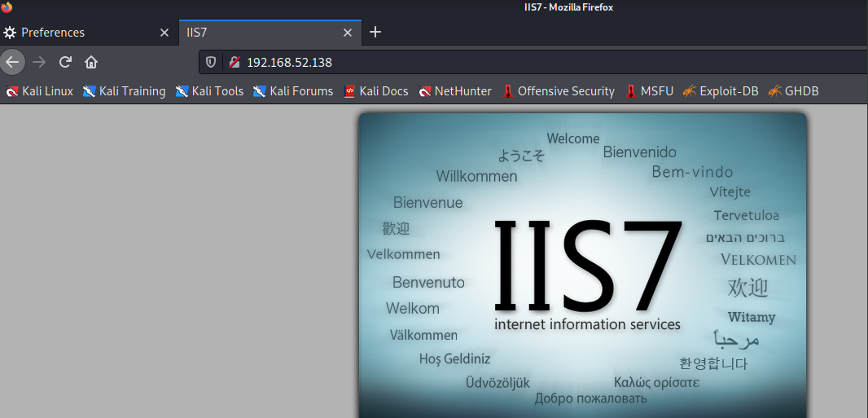Click the Forward navigation arrow

tap(39, 62)
